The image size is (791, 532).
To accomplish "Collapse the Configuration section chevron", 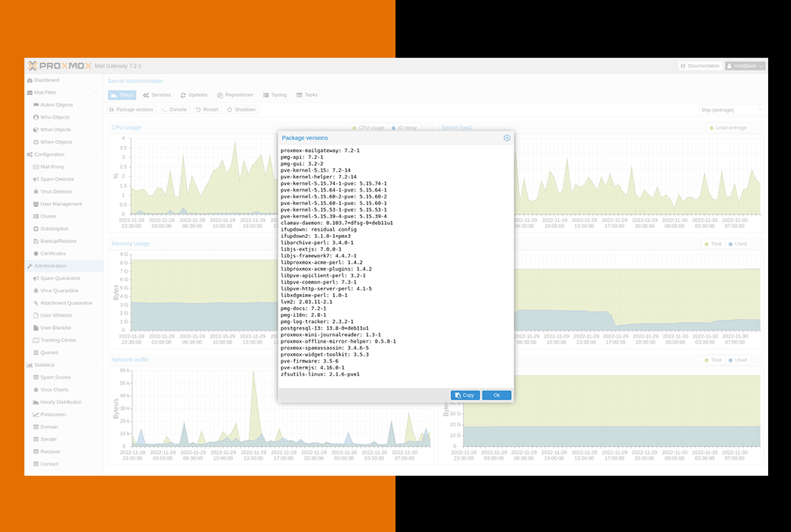I will point(96,154).
